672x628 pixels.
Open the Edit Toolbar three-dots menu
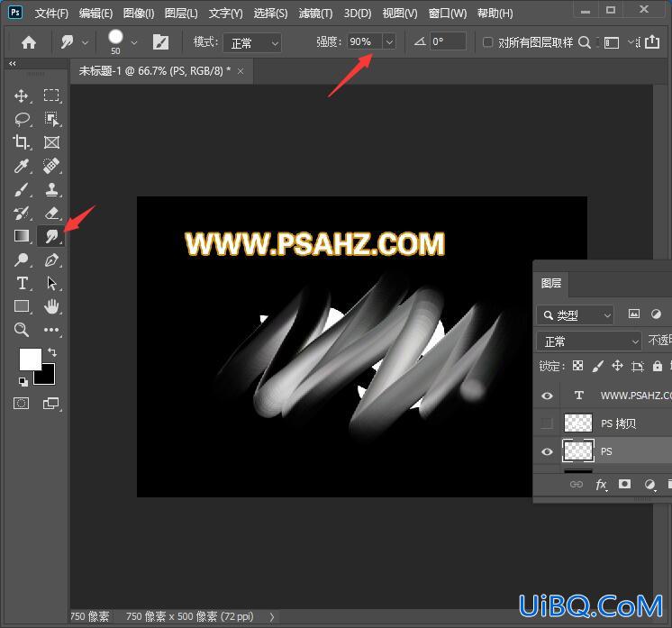coord(51,330)
